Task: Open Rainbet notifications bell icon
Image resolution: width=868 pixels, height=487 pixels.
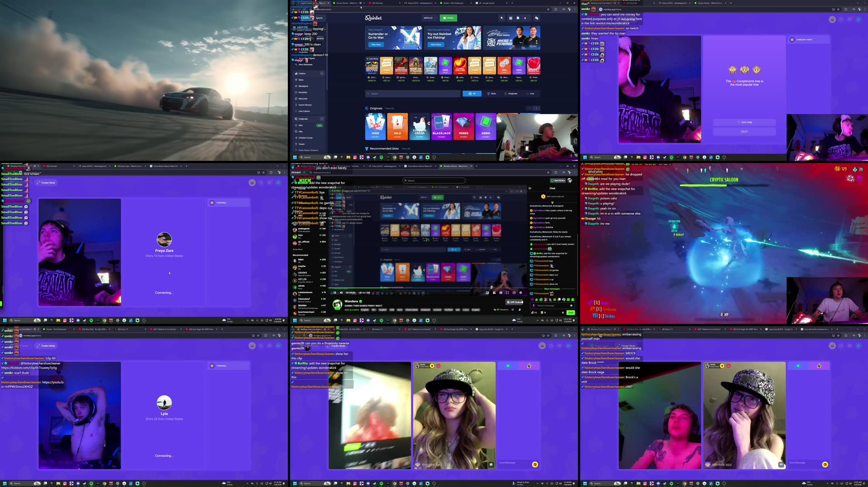Action: click(x=518, y=18)
